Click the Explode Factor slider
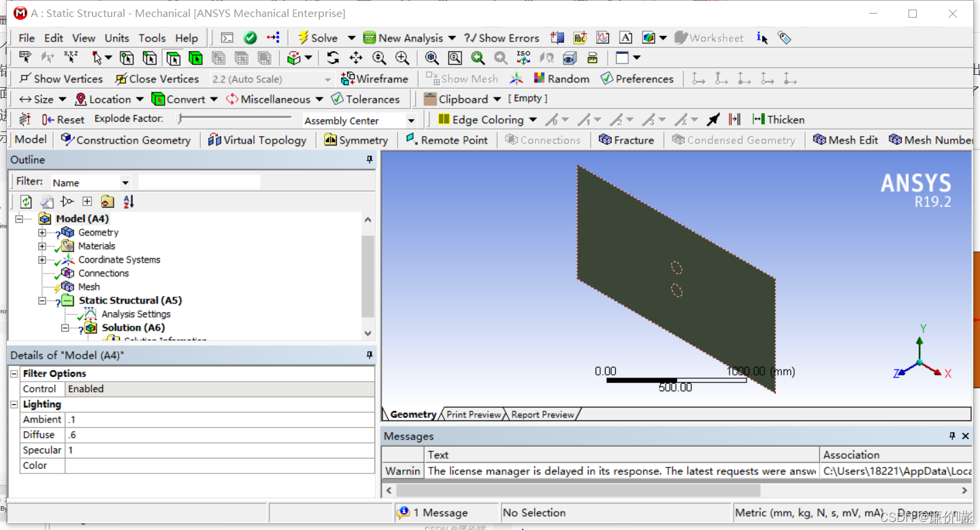This screenshot has height=530, width=980. [235, 118]
